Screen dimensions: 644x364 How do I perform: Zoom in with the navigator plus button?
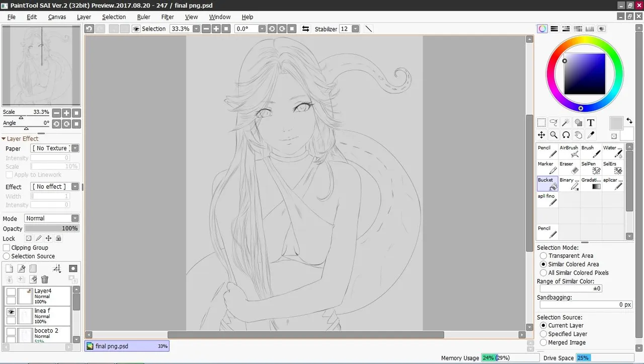tap(66, 113)
